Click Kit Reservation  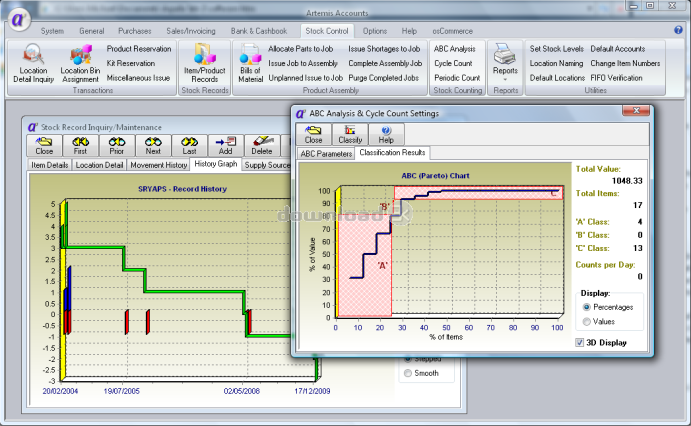pos(130,63)
